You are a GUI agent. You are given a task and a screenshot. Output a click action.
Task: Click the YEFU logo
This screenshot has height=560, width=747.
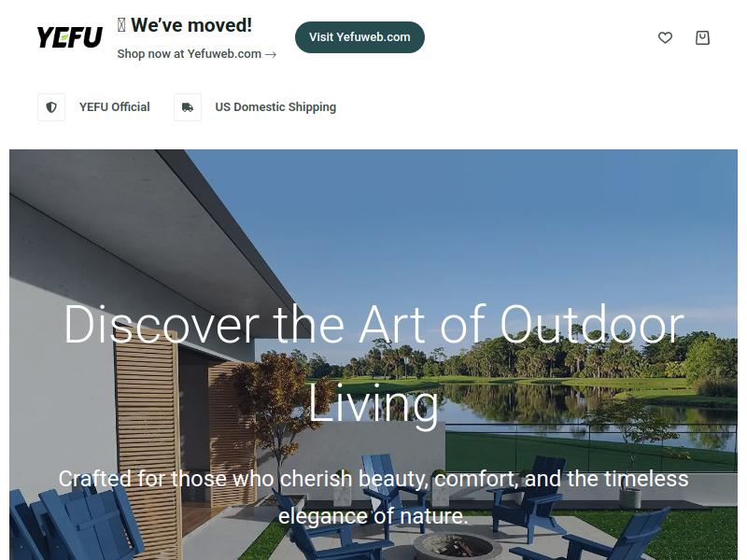point(70,37)
